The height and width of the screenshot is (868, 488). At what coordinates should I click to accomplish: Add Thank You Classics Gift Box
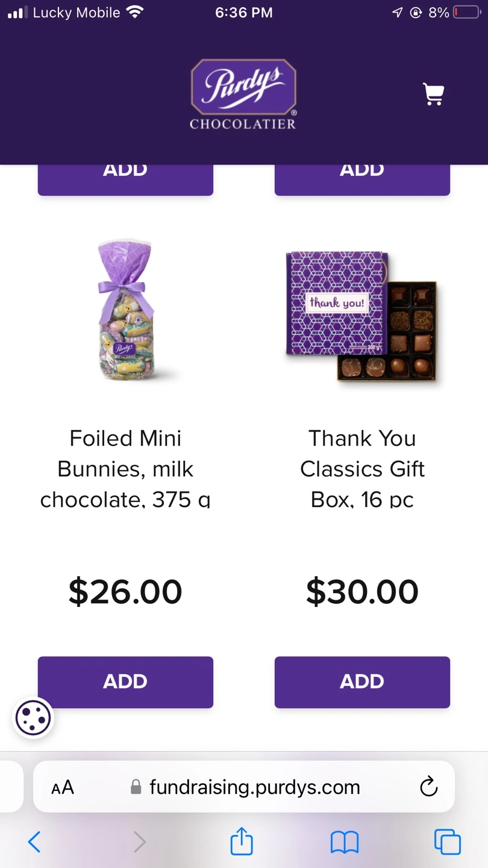[362, 682]
